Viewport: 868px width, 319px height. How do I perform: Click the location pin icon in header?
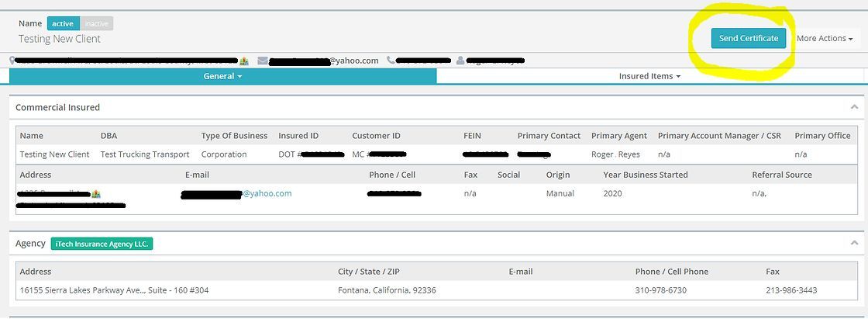click(x=12, y=61)
